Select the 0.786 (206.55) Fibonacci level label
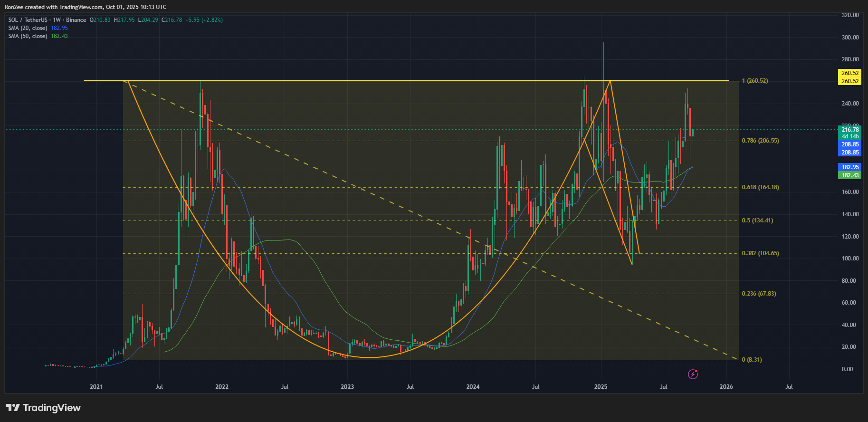868x422 pixels. tap(760, 141)
